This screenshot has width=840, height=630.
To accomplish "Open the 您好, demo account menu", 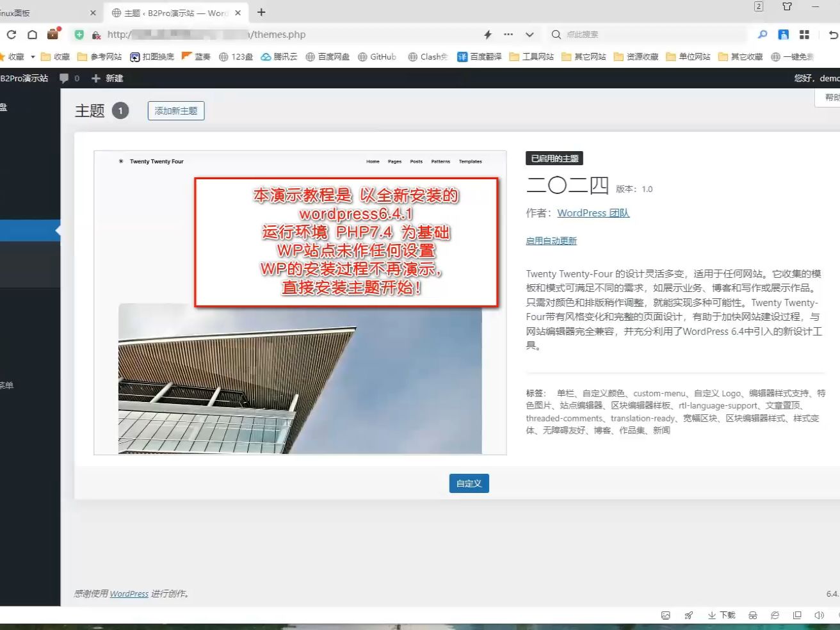I will (x=817, y=78).
